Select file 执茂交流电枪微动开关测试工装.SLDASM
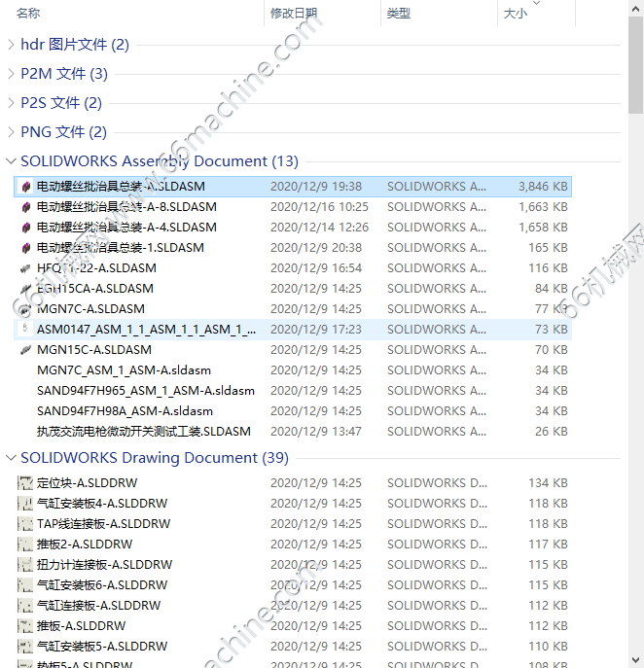 (x=144, y=432)
